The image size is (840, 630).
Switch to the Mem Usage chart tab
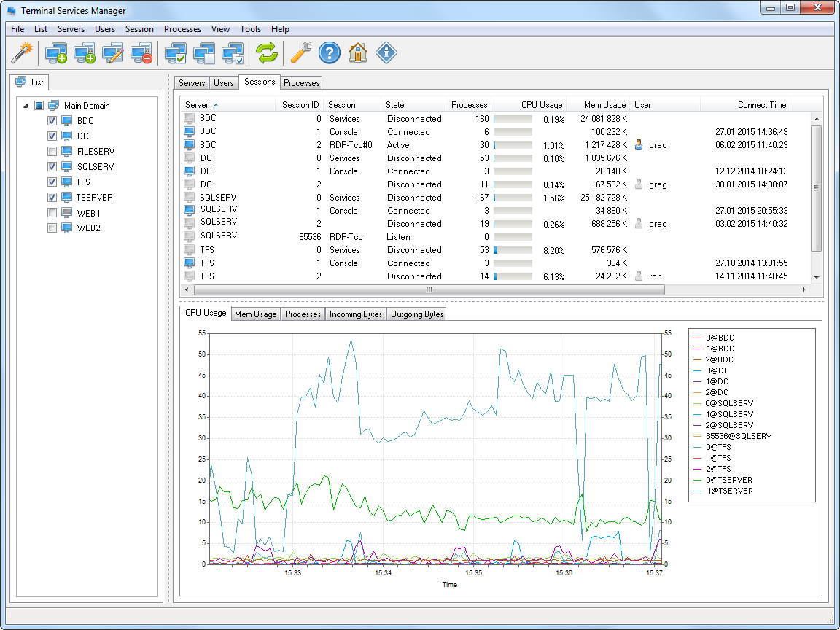(255, 314)
